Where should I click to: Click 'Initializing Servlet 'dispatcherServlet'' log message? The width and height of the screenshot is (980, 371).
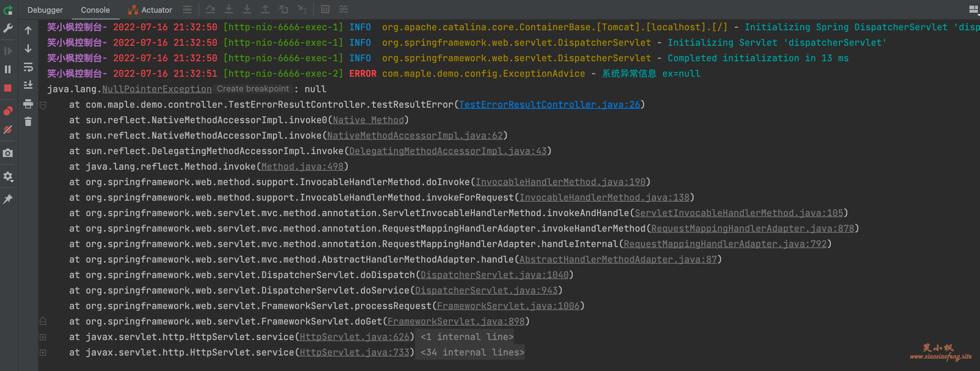(777, 43)
